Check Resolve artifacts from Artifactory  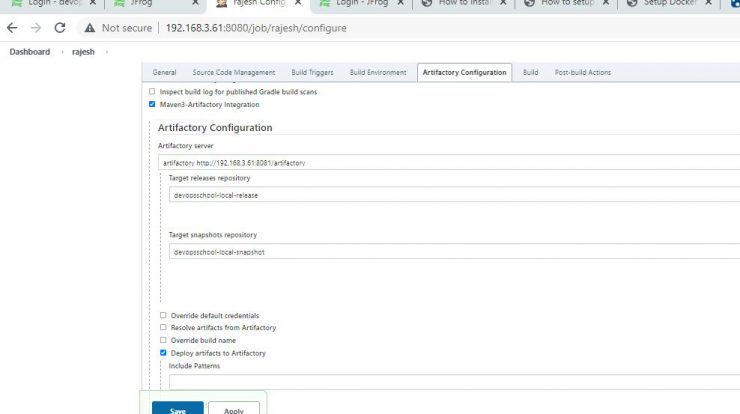[x=163, y=327]
